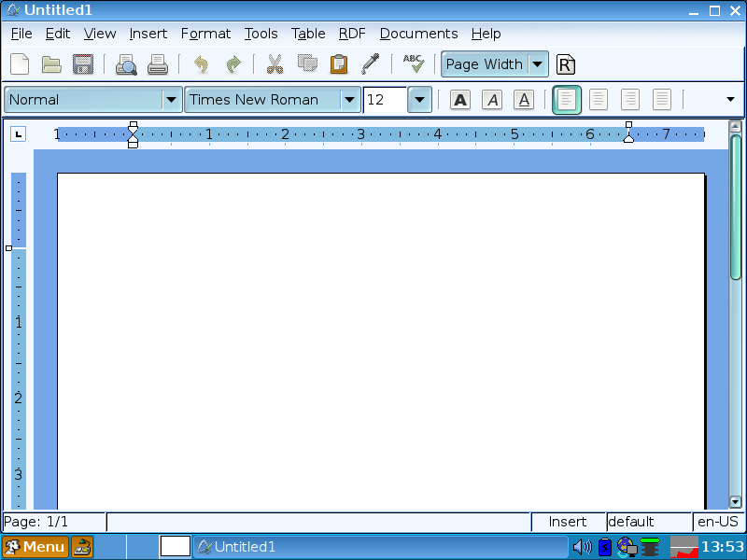Open the Format menu
Screen dimensions: 747x560
[205, 34]
